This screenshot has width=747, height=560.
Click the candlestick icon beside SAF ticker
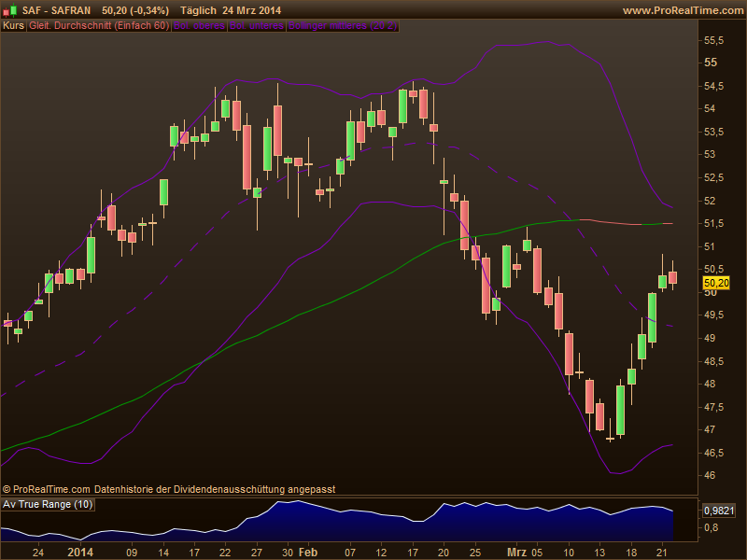pyautogui.click(x=10, y=10)
